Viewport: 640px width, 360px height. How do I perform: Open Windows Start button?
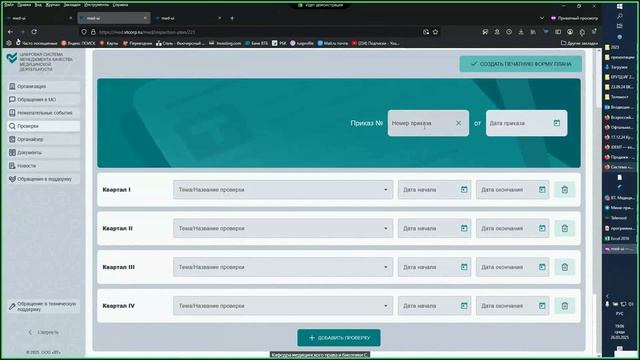[620, 6]
